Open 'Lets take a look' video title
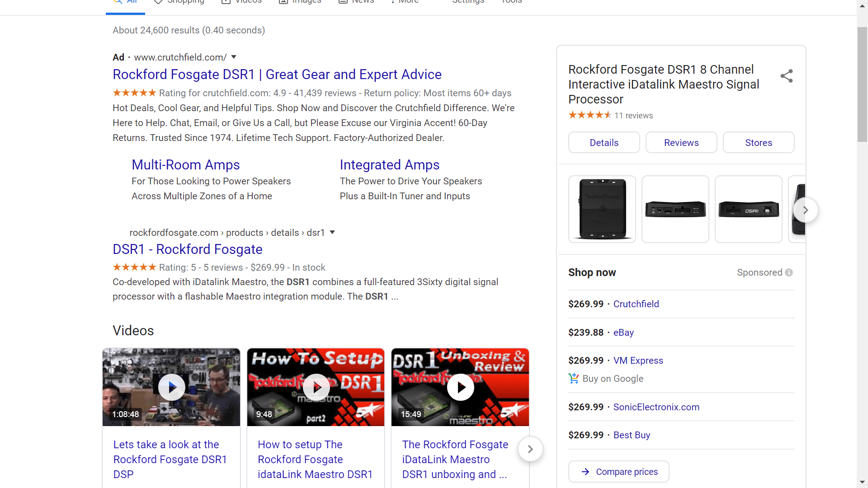The image size is (868, 488). point(170,460)
